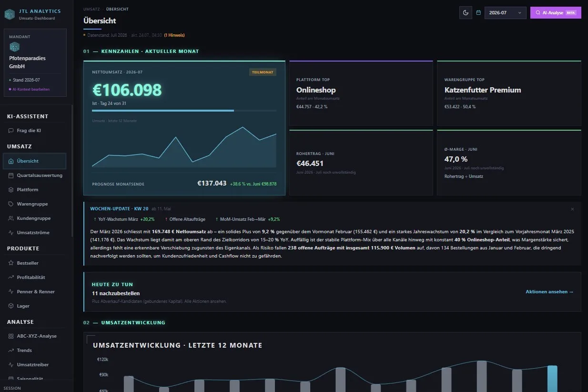Open the Plattform layers icon
Viewport: 588px width, 392px height.
(x=11, y=190)
